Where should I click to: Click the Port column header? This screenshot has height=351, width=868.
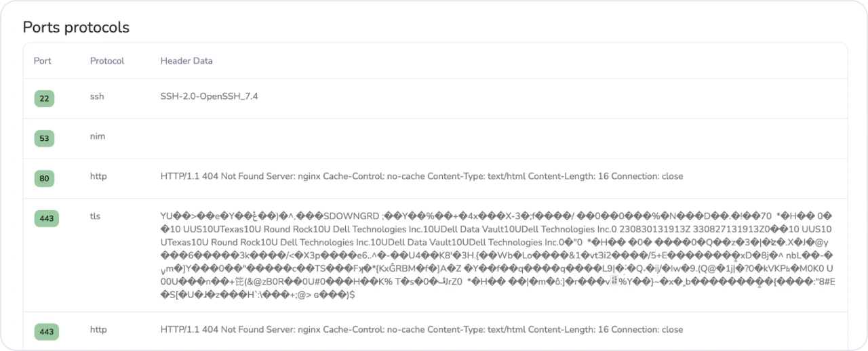coord(43,61)
